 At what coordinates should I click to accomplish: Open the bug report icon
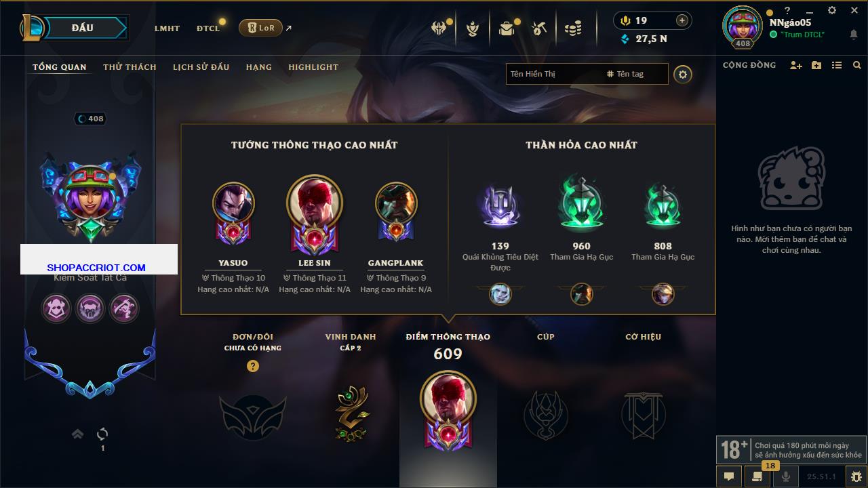[856, 476]
